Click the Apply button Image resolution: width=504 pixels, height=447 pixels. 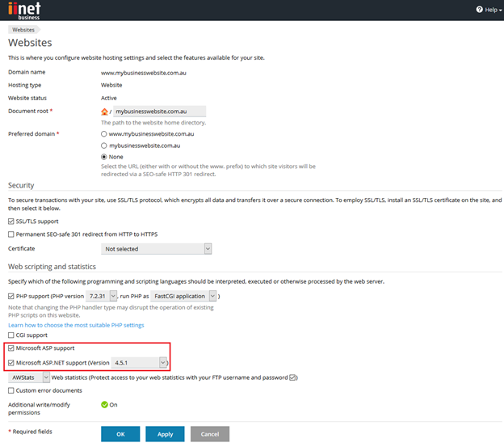click(x=165, y=434)
